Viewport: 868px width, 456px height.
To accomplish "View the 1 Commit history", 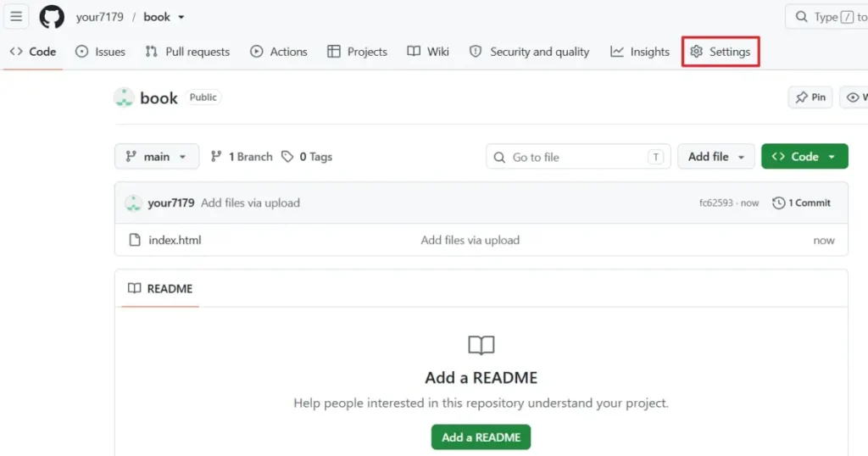I will [801, 203].
